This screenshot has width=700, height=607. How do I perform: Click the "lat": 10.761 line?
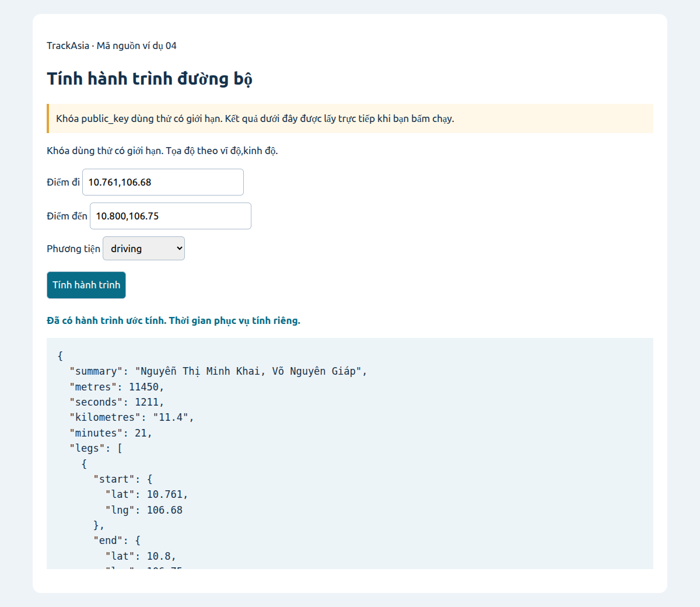pos(146,494)
